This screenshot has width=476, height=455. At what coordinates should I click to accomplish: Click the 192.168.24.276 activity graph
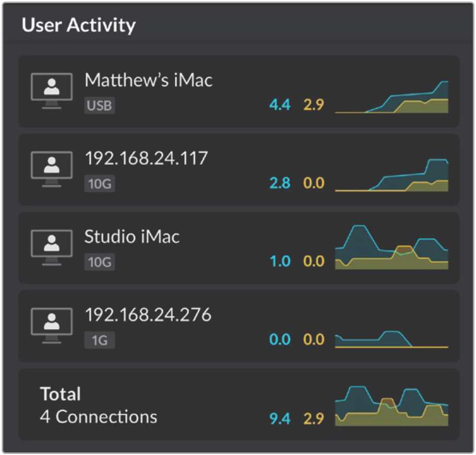pyautogui.click(x=391, y=339)
